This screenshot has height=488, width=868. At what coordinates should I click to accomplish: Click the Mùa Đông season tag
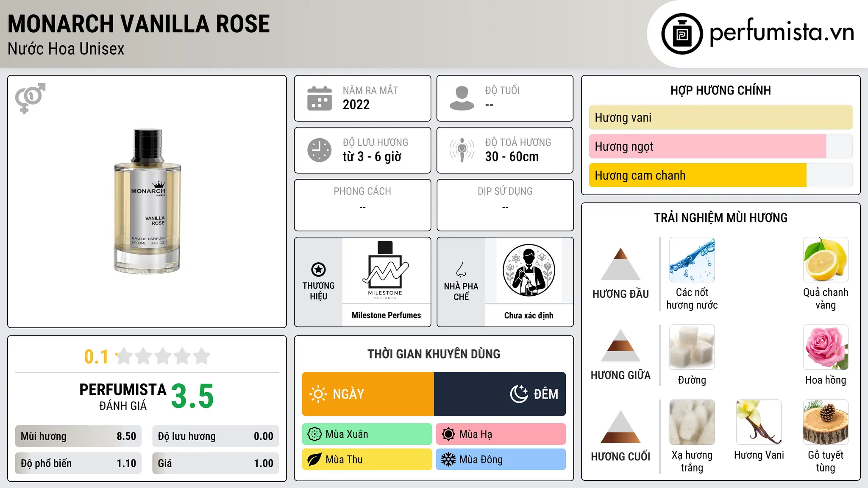tap(501, 460)
